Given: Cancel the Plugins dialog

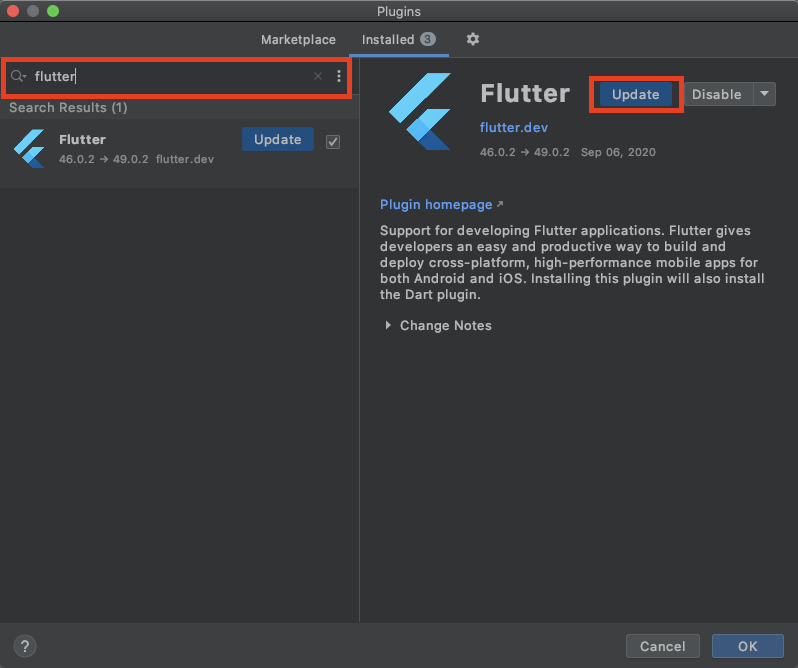Looking at the screenshot, I should 663,646.
